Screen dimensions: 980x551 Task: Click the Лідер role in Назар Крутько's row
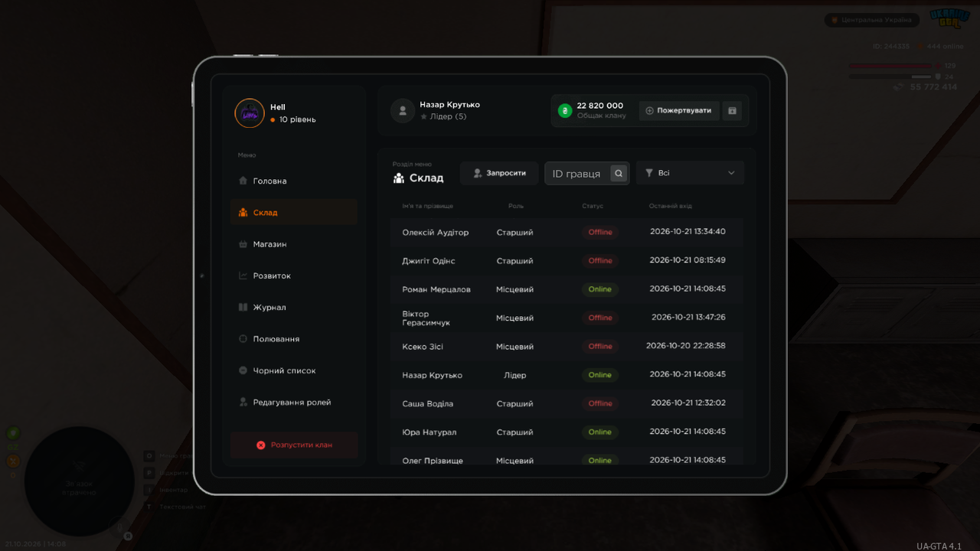(x=514, y=375)
